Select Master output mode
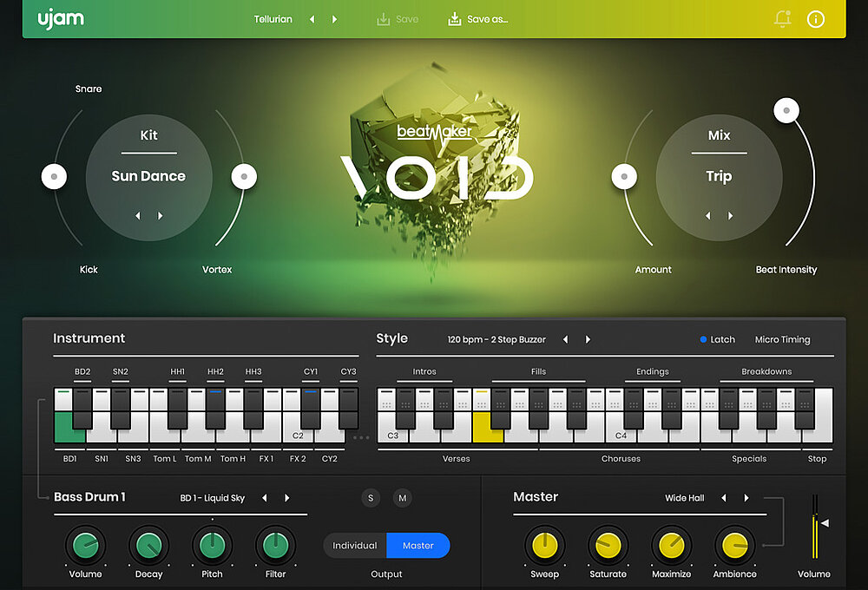The height and width of the screenshot is (590, 868). pyautogui.click(x=418, y=546)
